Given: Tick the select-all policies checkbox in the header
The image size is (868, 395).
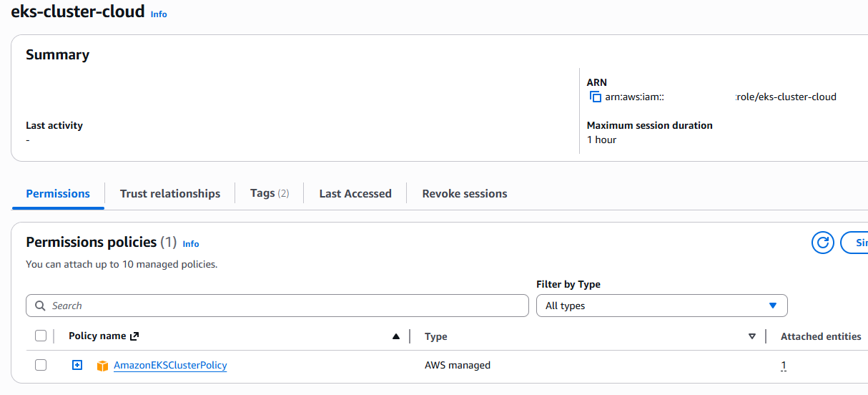Looking at the screenshot, I should tap(41, 336).
